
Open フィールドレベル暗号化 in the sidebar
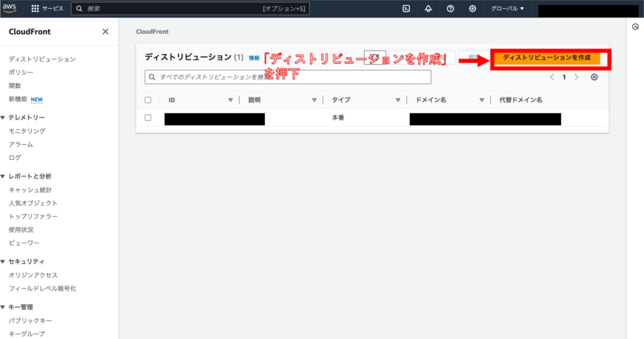click(42, 289)
